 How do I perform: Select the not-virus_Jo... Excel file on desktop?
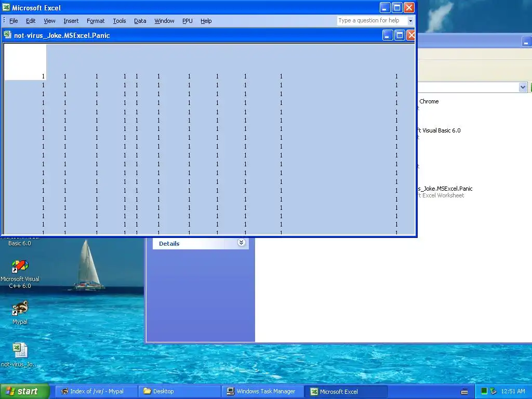click(x=20, y=355)
